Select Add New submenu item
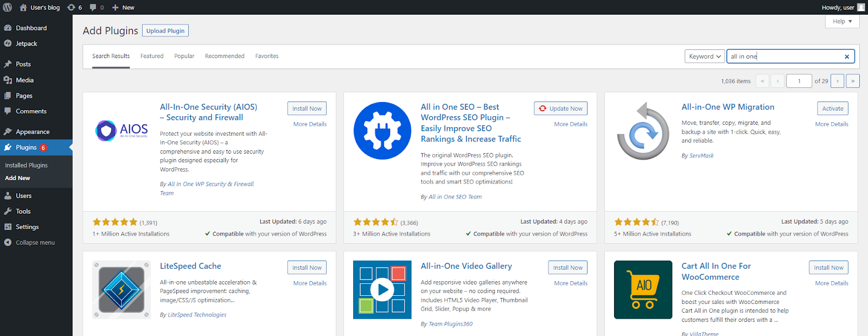 [x=17, y=178]
